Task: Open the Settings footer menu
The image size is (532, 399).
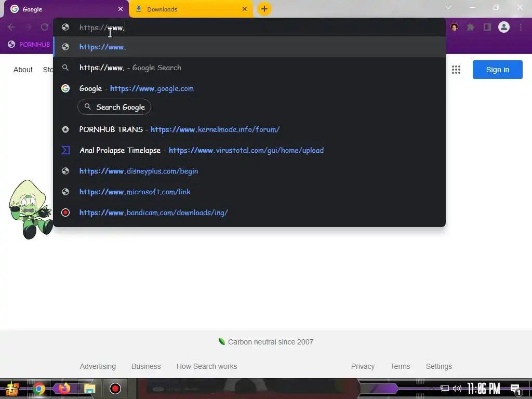Action: [x=438, y=366]
